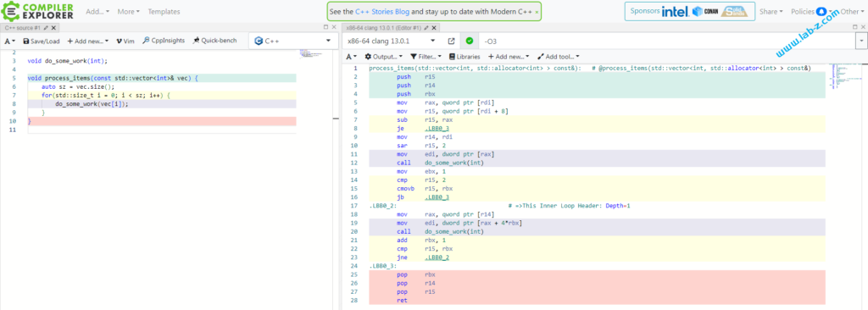Open the Output… options menu
The image size is (868, 310).
tap(384, 57)
